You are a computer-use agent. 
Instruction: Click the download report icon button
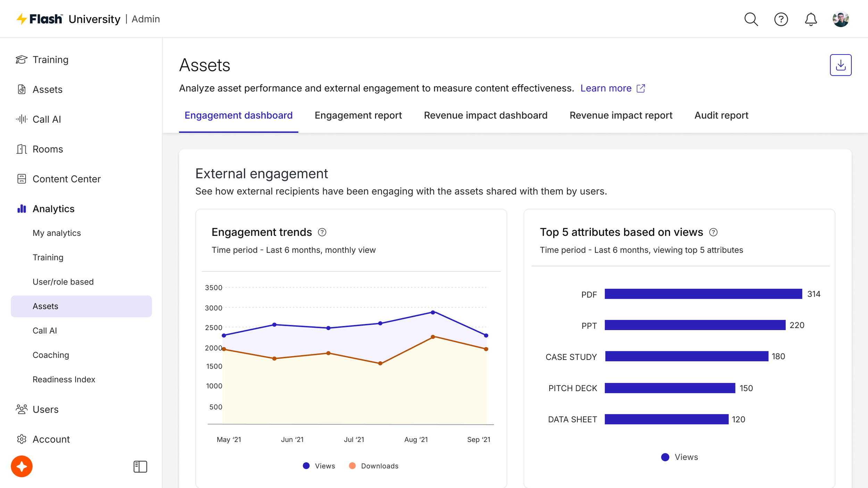pyautogui.click(x=840, y=65)
